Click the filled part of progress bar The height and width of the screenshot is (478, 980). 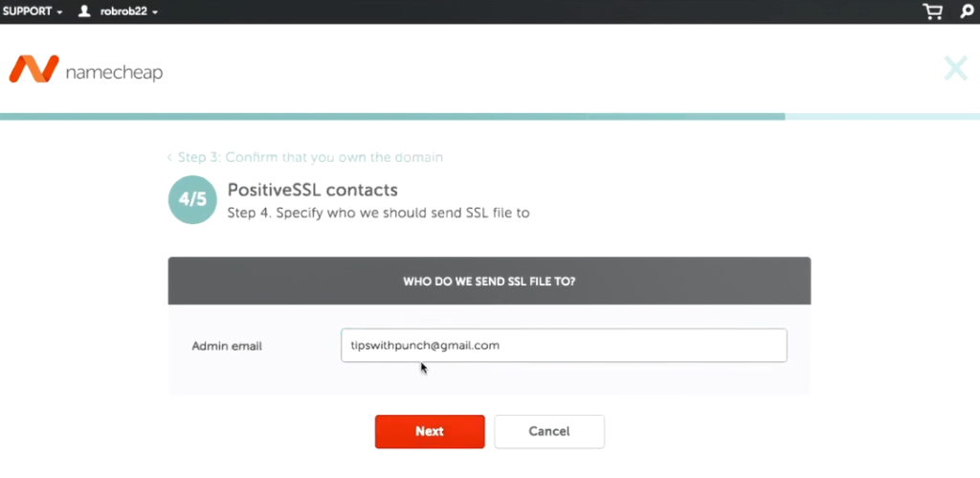click(x=392, y=116)
